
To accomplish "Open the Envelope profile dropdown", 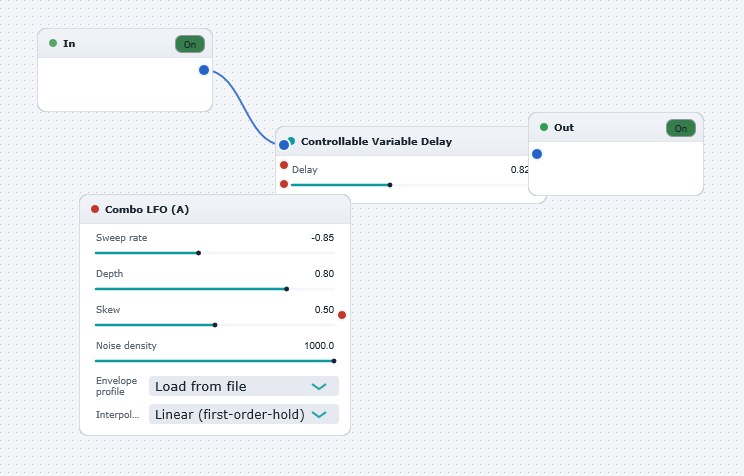I will pyautogui.click(x=244, y=386).
